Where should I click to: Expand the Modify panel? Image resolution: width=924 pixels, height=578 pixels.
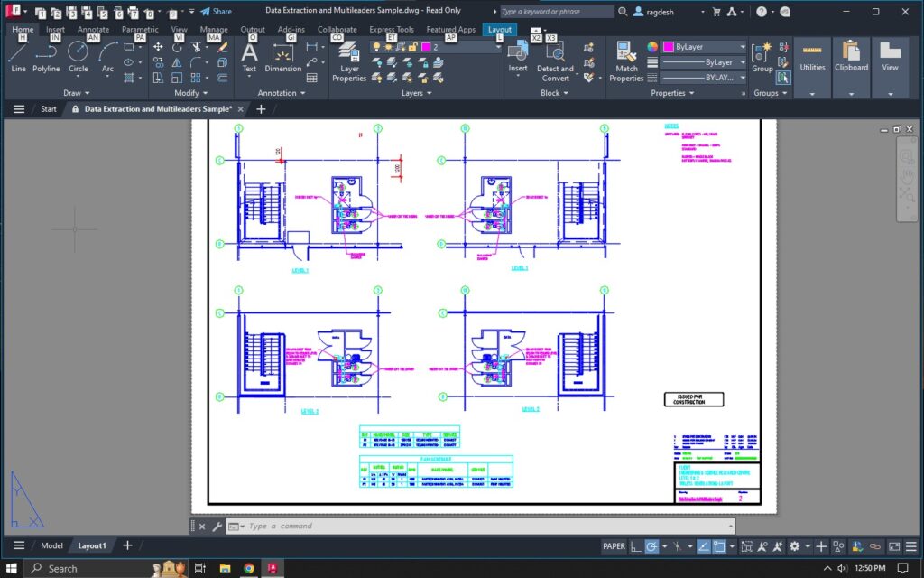[191, 93]
